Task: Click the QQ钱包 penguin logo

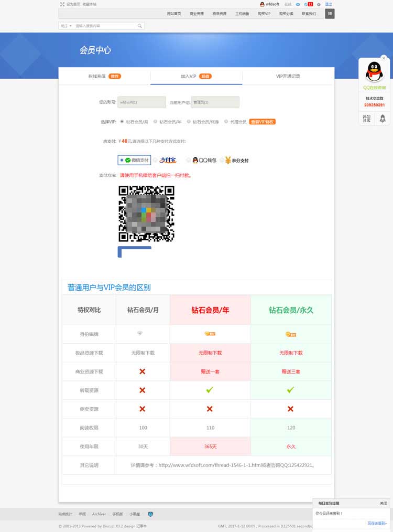Action: [195, 160]
